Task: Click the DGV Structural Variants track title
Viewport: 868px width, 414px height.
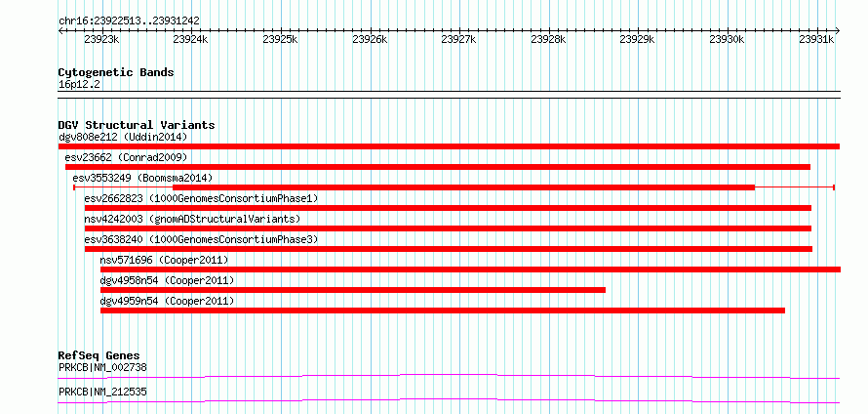Action: (x=137, y=125)
